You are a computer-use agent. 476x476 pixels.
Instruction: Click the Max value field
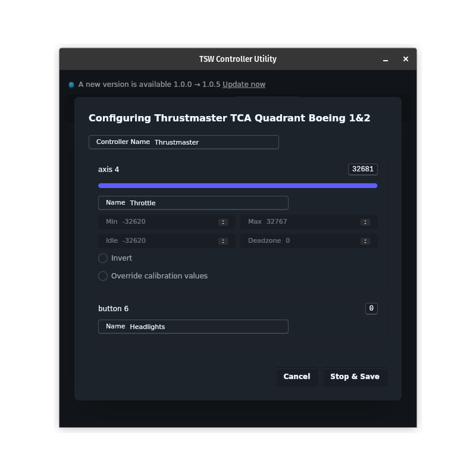point(309,221)
